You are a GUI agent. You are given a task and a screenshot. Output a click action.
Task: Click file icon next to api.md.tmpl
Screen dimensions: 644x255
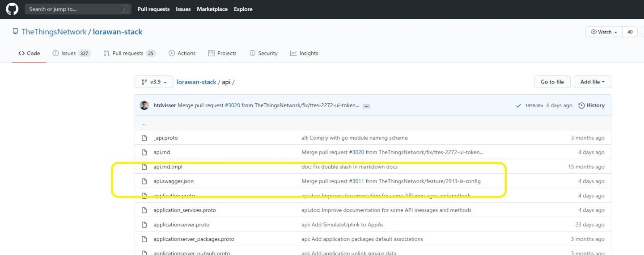pyautogui.click(x=144, y=167)
